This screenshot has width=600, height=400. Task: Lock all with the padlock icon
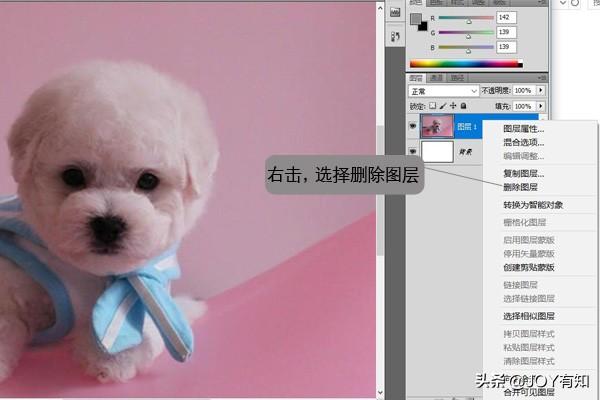click(x=463, y=106)
